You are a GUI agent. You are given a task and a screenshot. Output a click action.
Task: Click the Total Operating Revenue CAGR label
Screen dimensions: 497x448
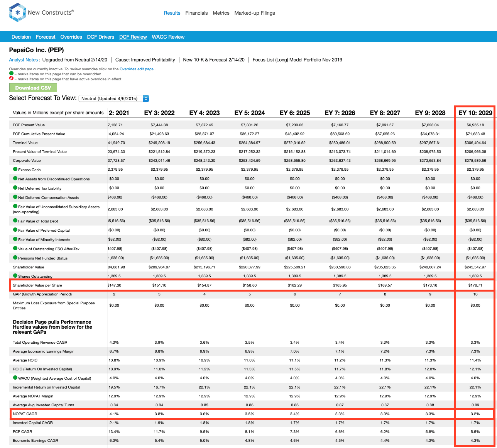click(40, 343)
